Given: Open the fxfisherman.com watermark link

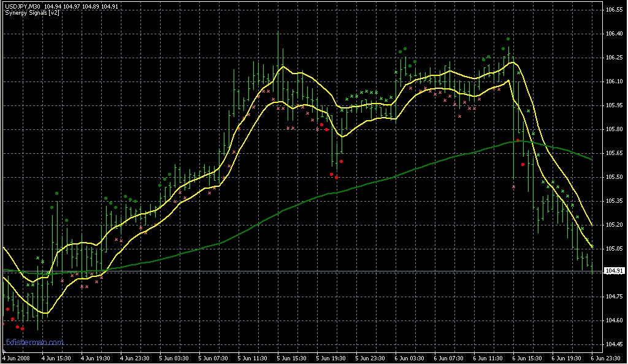Looking at the screenshot, I should pyautogui.click(x=34, y=343).
